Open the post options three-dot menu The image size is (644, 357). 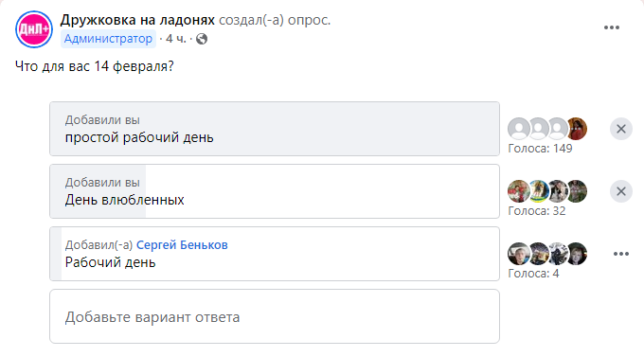pos(611,27)
